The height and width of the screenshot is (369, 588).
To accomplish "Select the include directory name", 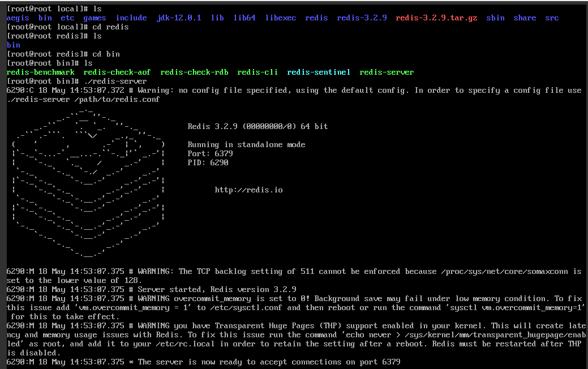I will [131, 18].
